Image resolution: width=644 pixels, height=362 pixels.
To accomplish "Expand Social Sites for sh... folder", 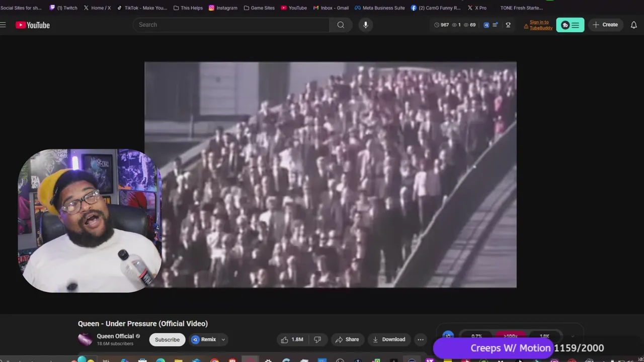I will [x=21, y=8].
